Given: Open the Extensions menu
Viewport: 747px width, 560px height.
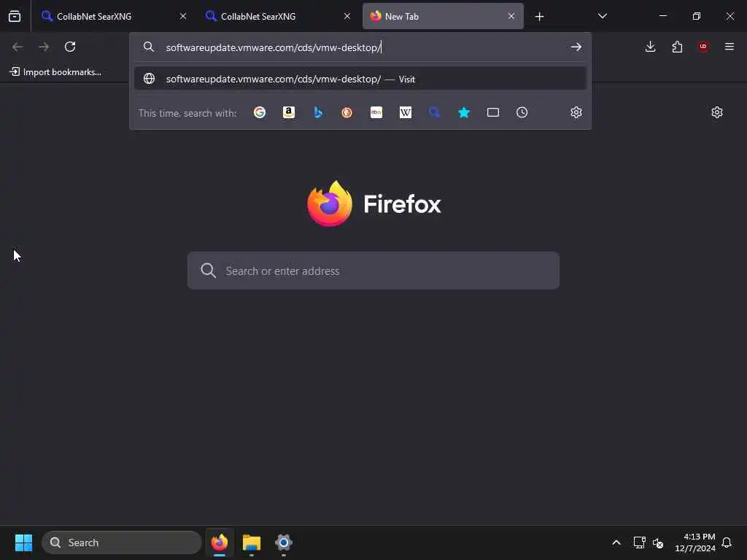Looking at the screenshot, I should 677,47.
